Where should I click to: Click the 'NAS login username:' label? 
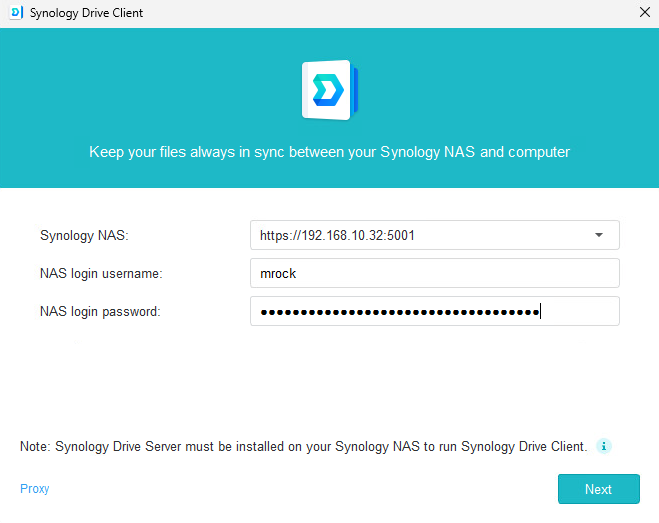click(101, 273)
